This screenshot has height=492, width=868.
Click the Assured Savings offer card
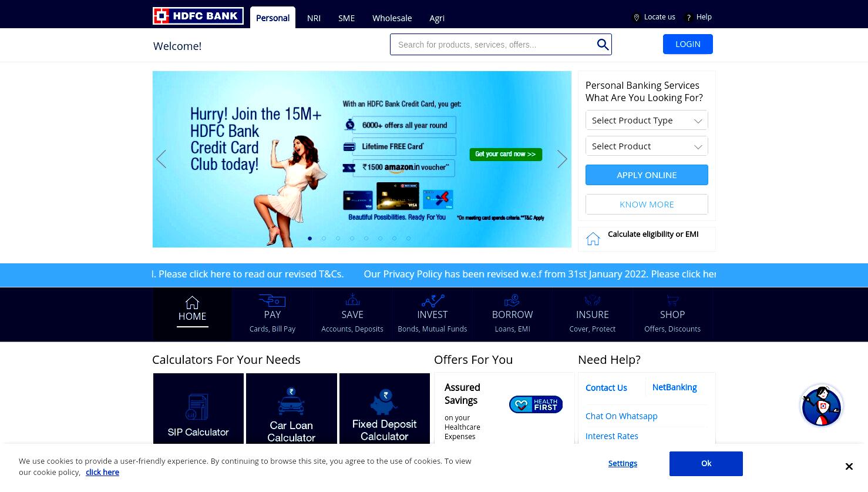[504, 409]
